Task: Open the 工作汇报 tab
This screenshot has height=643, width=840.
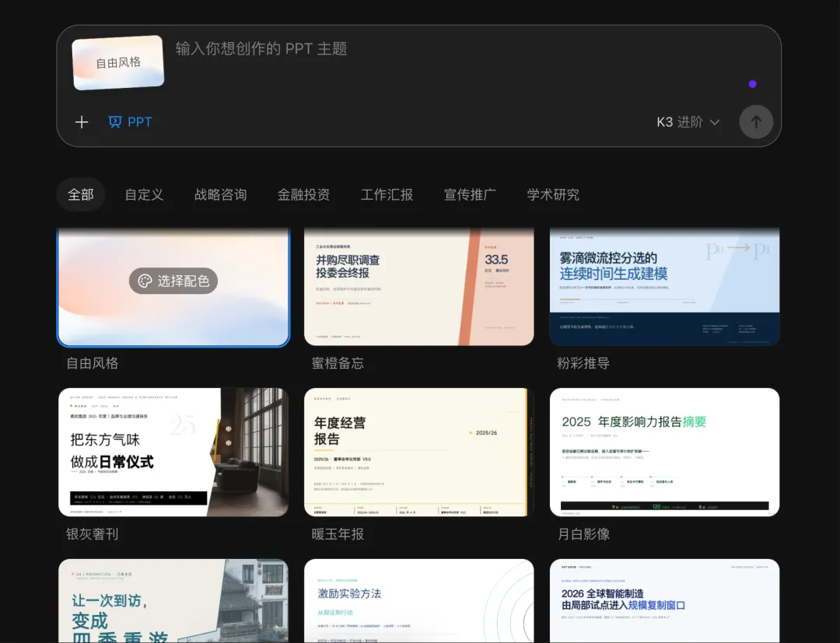Action: click(x=387, y=194)
